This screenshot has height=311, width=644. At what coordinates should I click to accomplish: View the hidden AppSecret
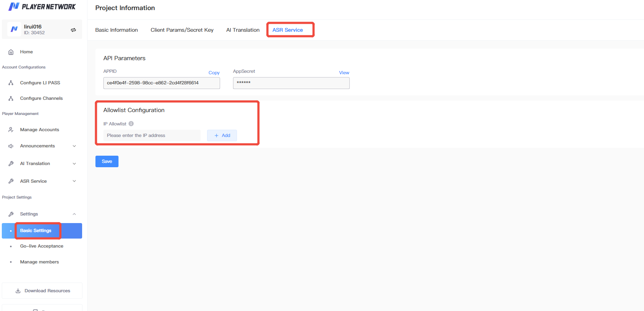(x=344, y=73)
